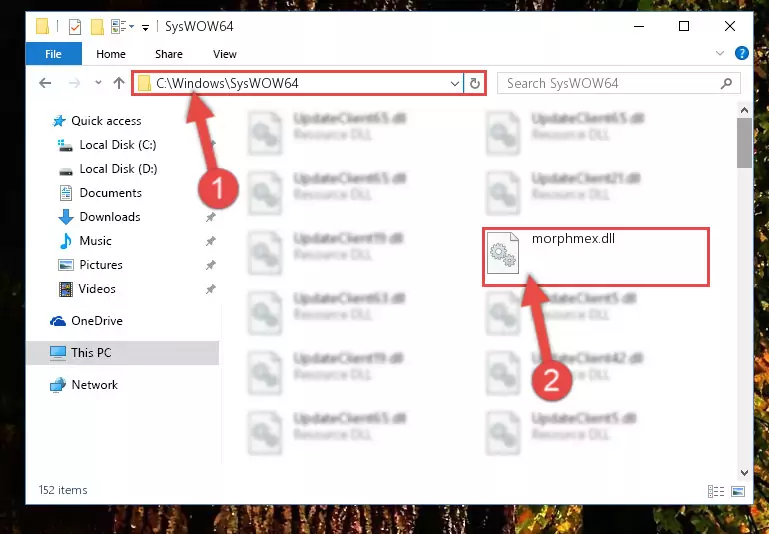The image size is (769, 534).
Task: Click the morphmex.dll gear file icon
Action: click(x=503, y=253)
